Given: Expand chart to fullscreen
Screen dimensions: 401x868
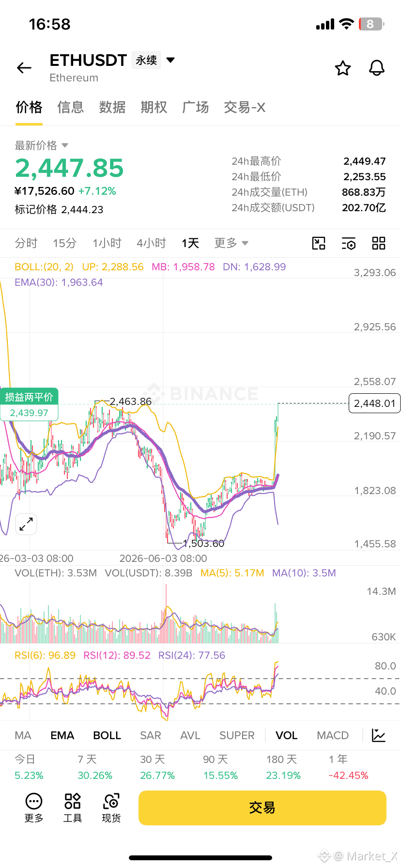Looking at the screenshot, I should coord(26,524).
